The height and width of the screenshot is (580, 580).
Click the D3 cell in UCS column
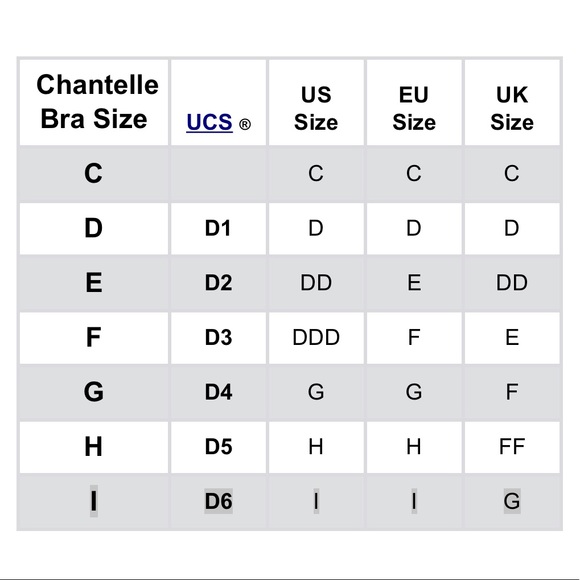click(218, 338)
